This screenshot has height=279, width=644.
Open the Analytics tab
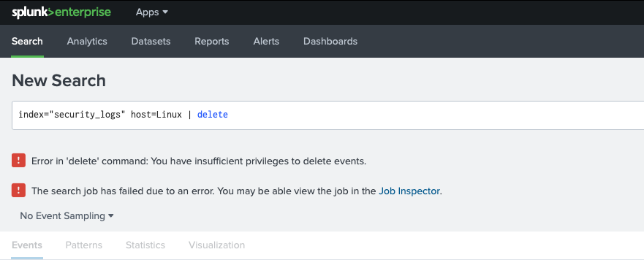coord(87,41)
